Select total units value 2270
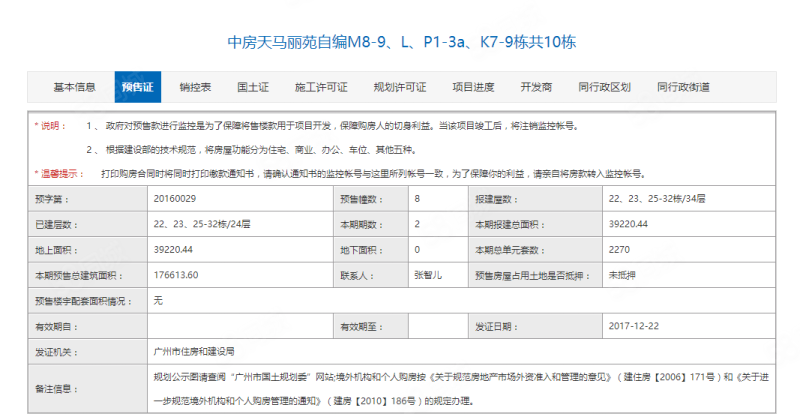800x414 pixels. click(619, 250)
